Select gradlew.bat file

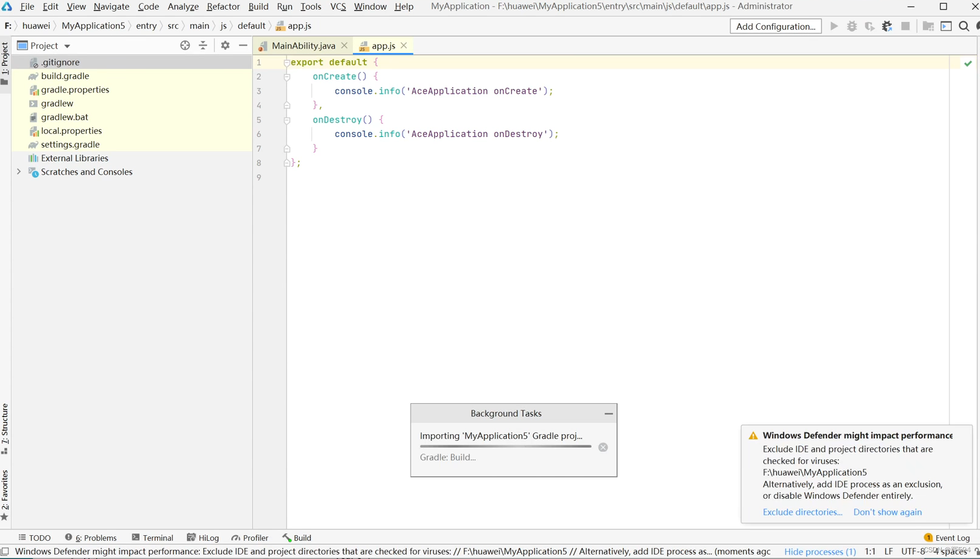pyautogui.click(x=132, y=117)
